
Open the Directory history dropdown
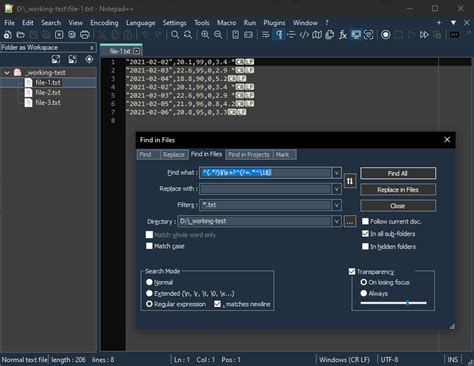point(336,221)
